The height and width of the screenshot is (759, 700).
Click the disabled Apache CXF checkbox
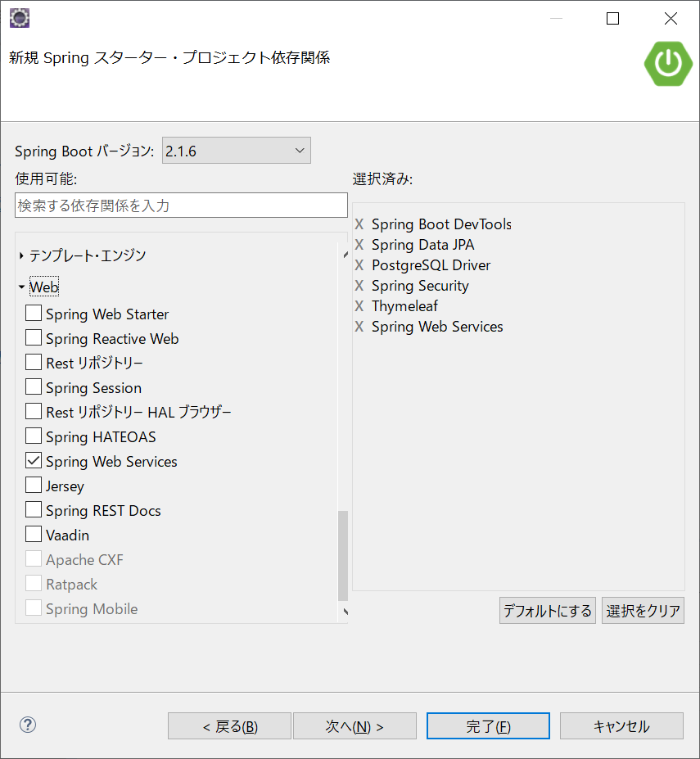(34, 558)
